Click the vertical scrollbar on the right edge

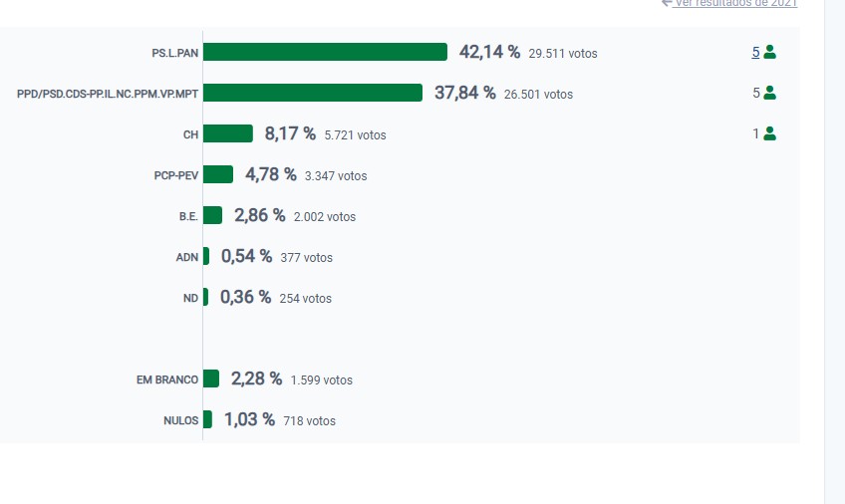coord(835,249)
